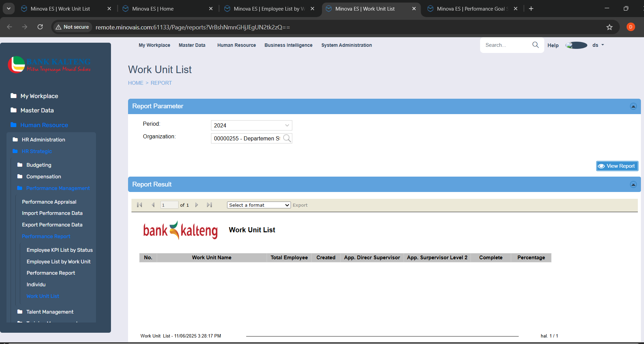Image resolution: width=644 pixels, height=344 pixels.
Task: Reload the page in the browser
Action: click(x=40, y=27)
